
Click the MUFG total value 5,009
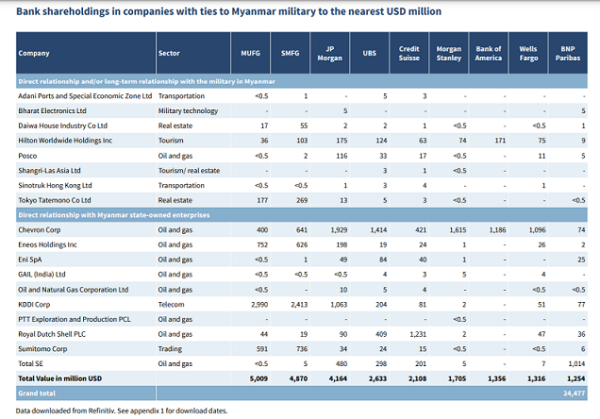pyautogui.click(x=259, y=378)
